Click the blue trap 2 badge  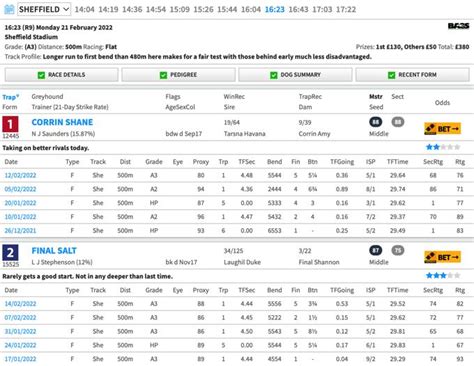pyautogui.click(x=10, y=252)
